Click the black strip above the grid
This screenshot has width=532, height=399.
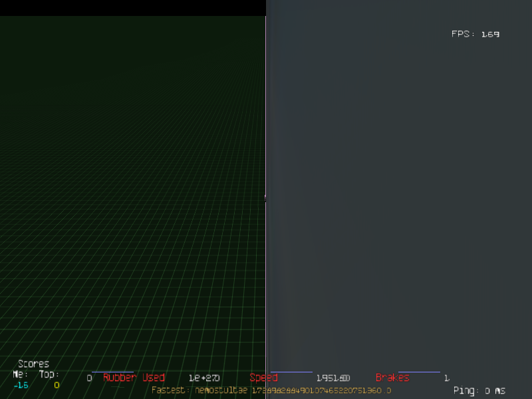[x=133, y=8]
